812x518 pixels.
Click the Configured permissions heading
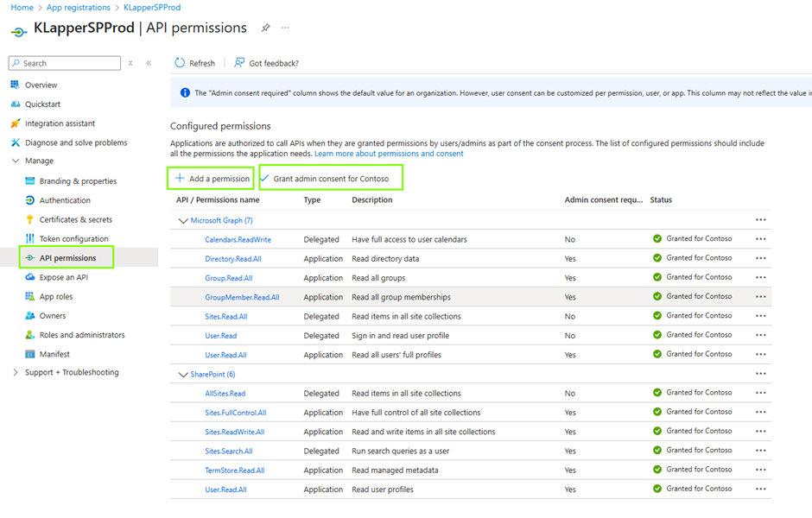[x=220, y=126]
